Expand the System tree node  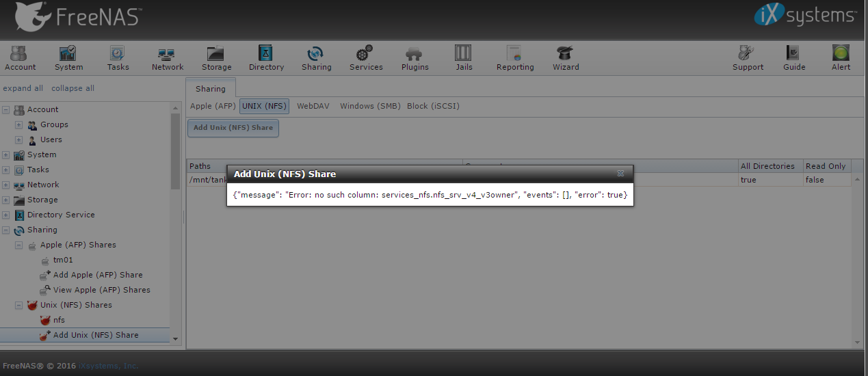(x=6, y=155)
